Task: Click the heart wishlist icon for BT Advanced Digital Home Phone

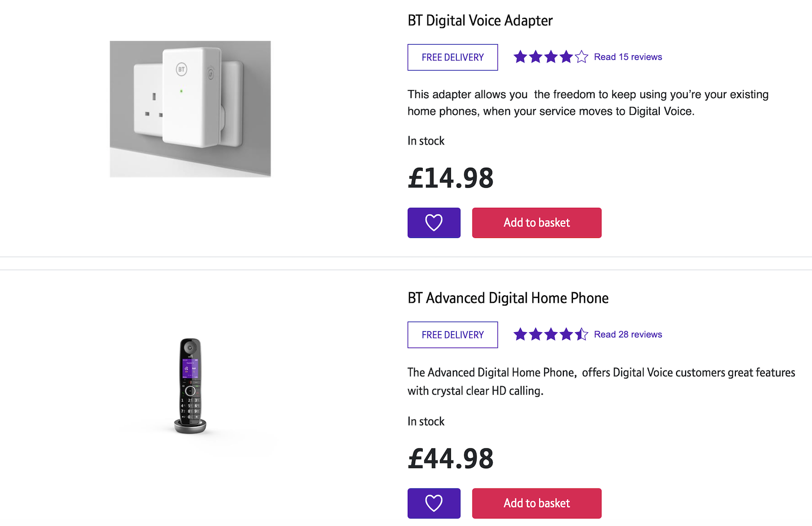Action: coord(433,503)
